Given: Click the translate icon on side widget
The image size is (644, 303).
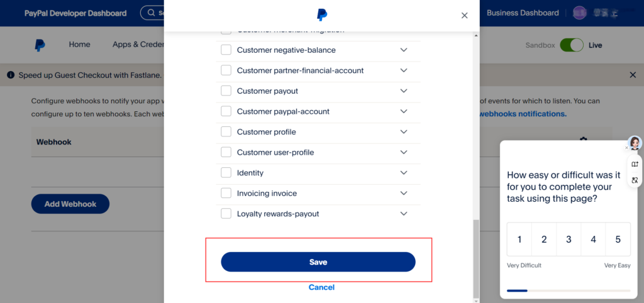Looking at the screenshot, I should [x=635, y=180].
